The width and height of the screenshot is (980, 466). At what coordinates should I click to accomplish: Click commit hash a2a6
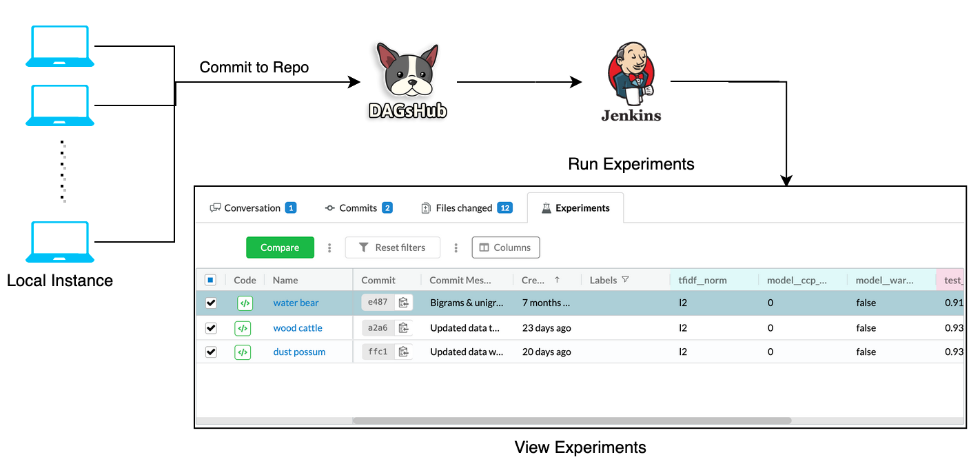[x=378, y=327]
